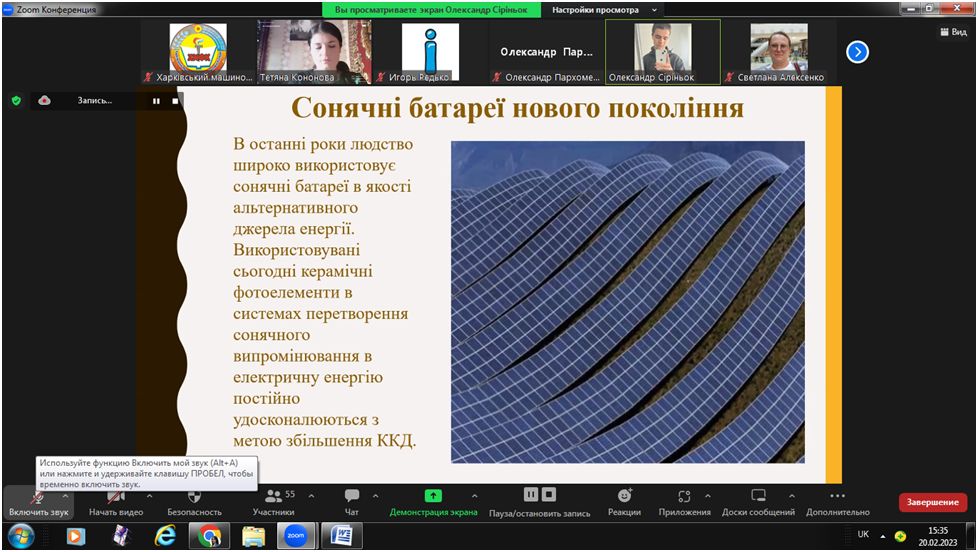Select Олександр Пархоме... participant tile
978x552 pixels.
point(546,52)
